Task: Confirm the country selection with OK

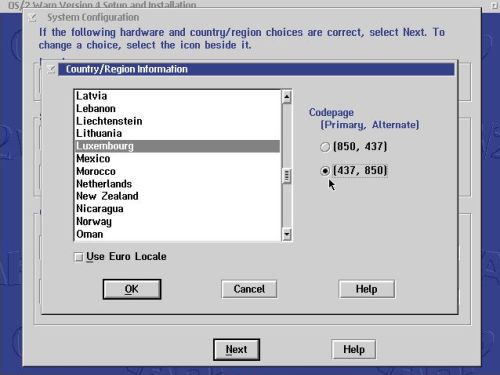Action: pos(132,289)
